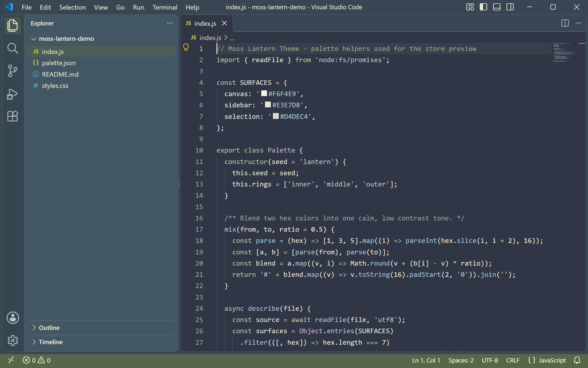Screen dimensions: 588x368
Task: Collapse the moss-lantern-demo folder
Action: pyautogui.click(x=34, y=39)
